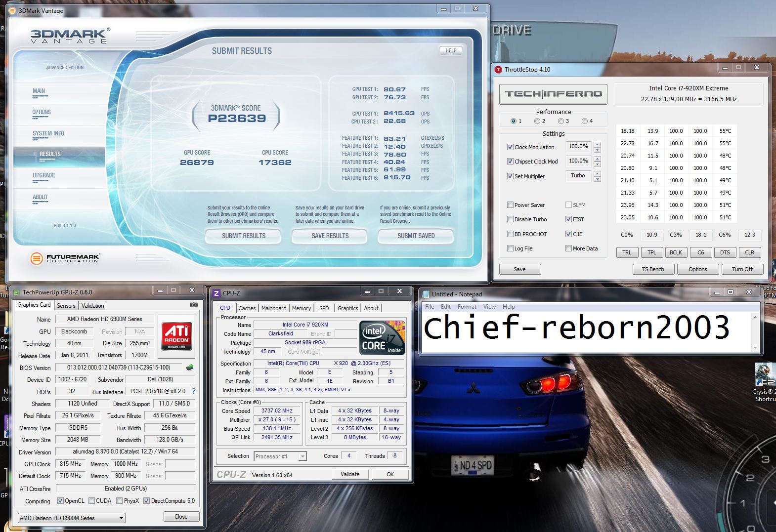Open the Mainboard tab in CPU-Z
Viewport: 776px width, 532px height.
274,308
